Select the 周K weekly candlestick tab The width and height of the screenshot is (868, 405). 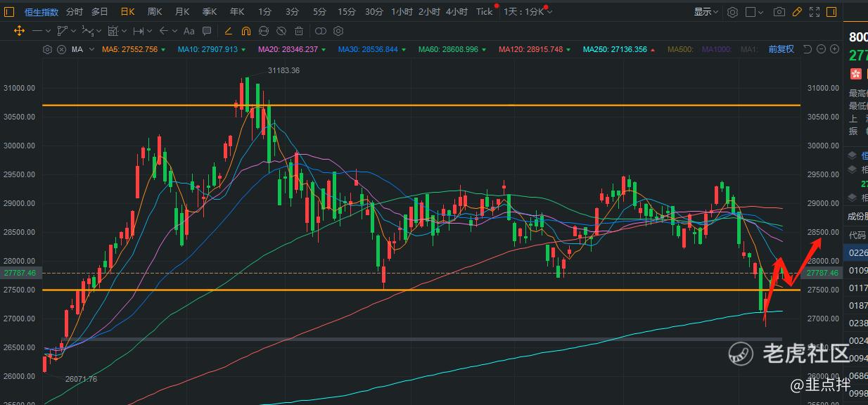click(155, 12)
